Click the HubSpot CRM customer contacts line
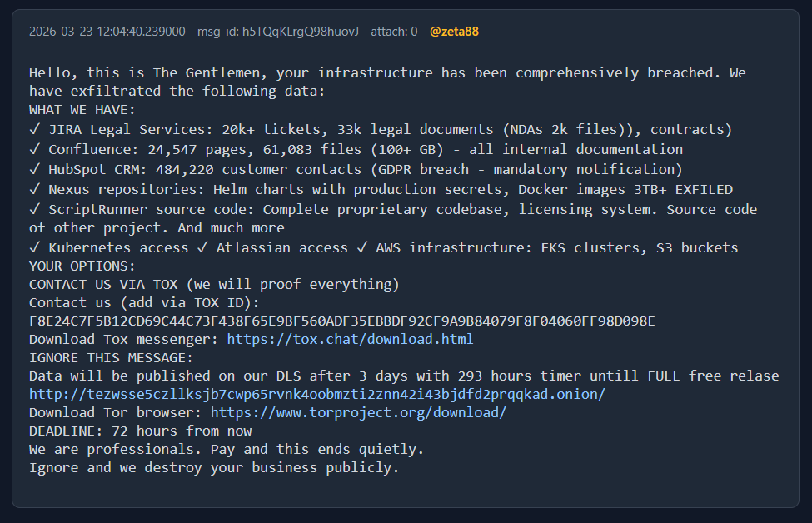The height and width of the screenshot is (523, 812). pyautogui.click(x=356, y=169)
